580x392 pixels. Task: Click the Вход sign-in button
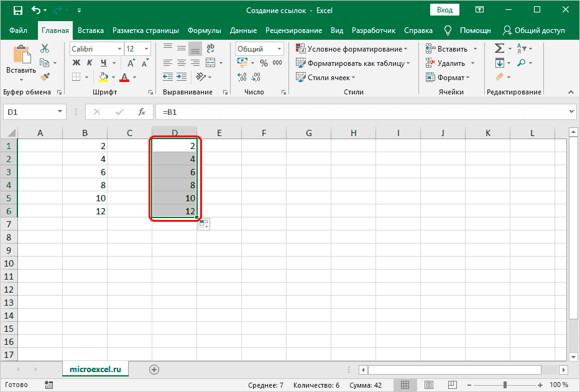tap(444, 10)
